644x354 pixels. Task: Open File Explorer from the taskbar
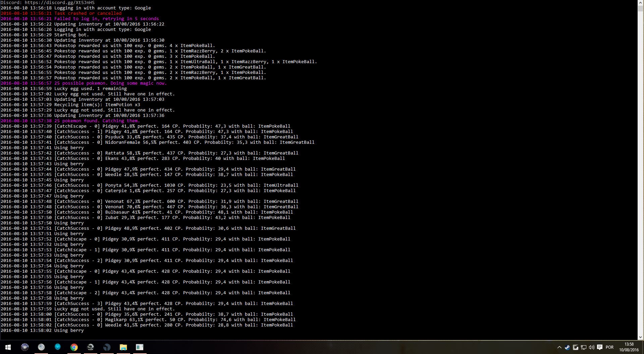(x=123, y=347)
